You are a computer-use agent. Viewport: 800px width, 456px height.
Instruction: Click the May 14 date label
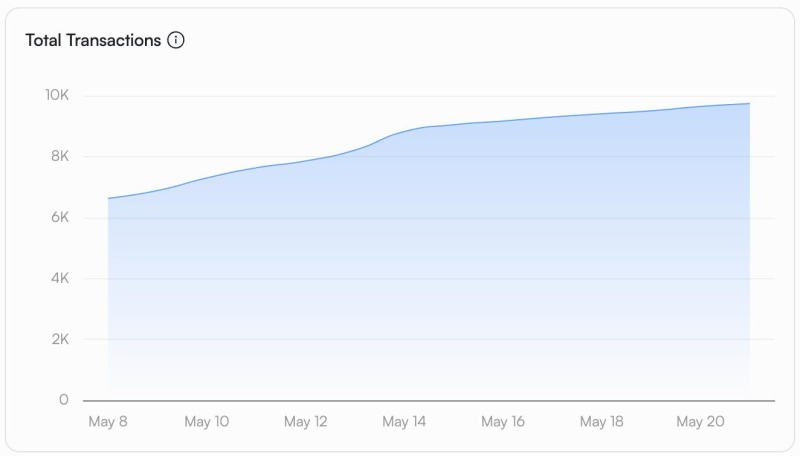(404, 422)
